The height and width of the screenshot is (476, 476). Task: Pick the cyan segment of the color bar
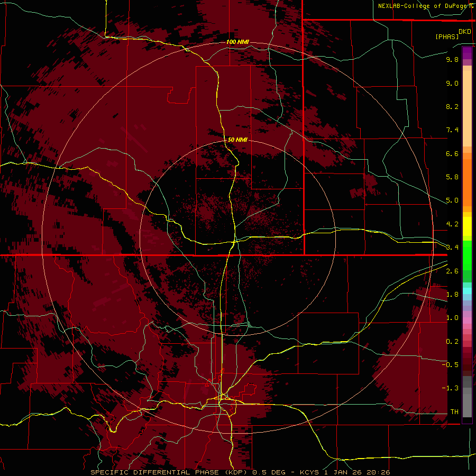coord(467,291)
